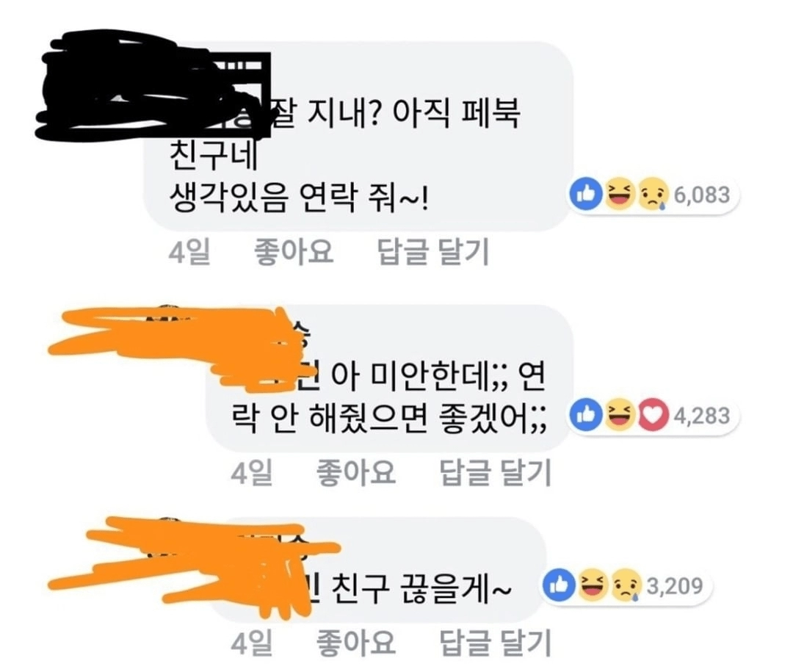The width and height of the screenshot is (793, 672).
Task: Click the laughing emoji beside the 3,209 count
Action: pos(593,585)
